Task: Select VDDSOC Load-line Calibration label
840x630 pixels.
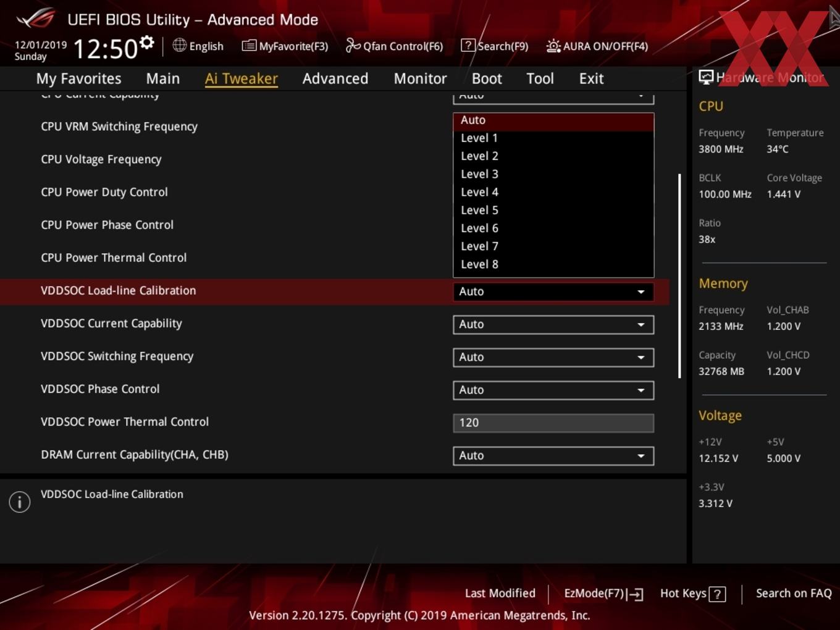Action: pos(119,291)
